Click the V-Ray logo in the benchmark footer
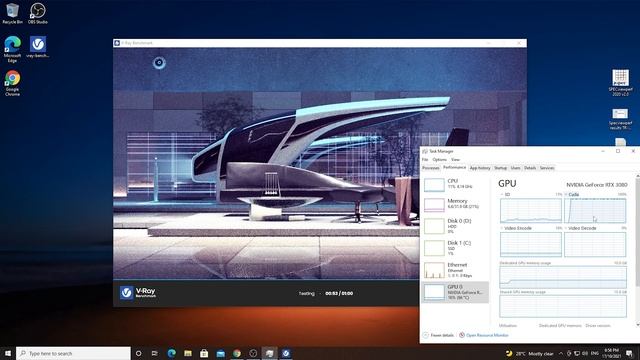The image size is (640, 360). [x=138, y=293]
